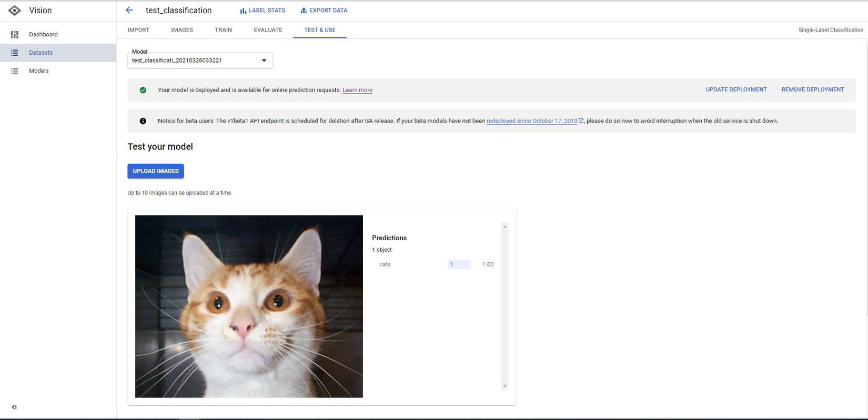The width and height of the screenshot is (868, 420).
Task: Expand the model list via dropdown arrow
Action: pos(264,60)
